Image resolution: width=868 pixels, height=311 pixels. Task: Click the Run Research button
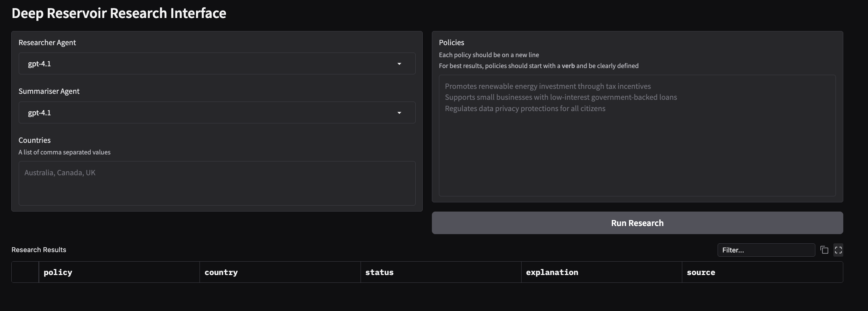[637, 223]
